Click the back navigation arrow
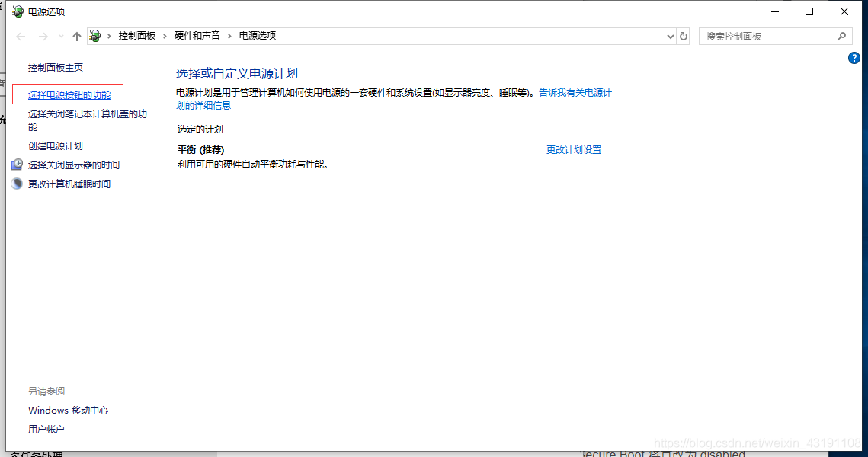This screenshot has width=868, height=457. click(x=21, y=37)
